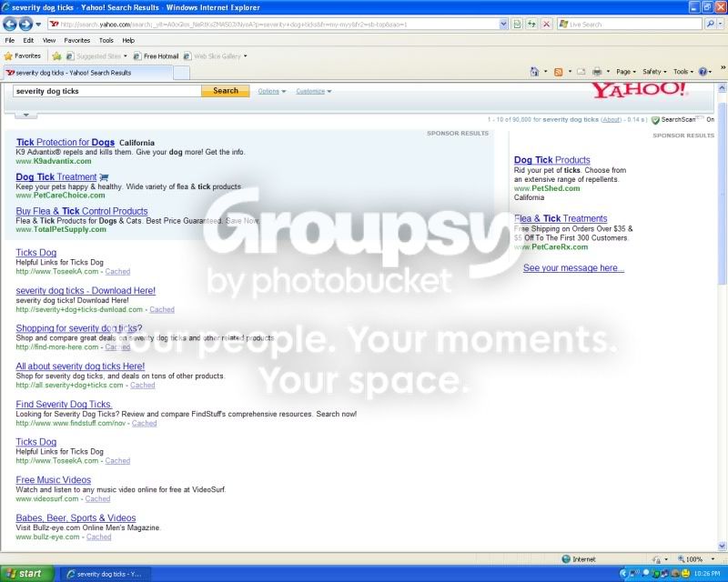
Task: Open the About link in results count
Action: [611, 120]
